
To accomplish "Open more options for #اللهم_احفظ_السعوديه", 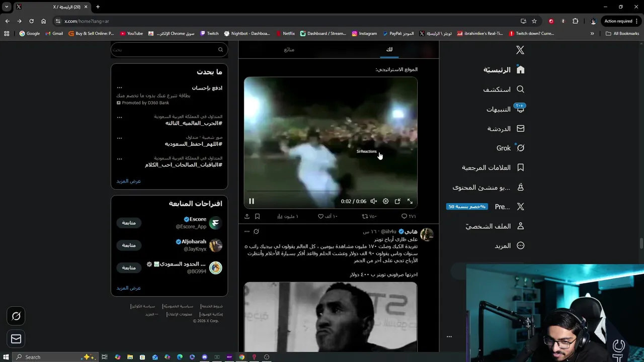I will (x=119, y=138).
